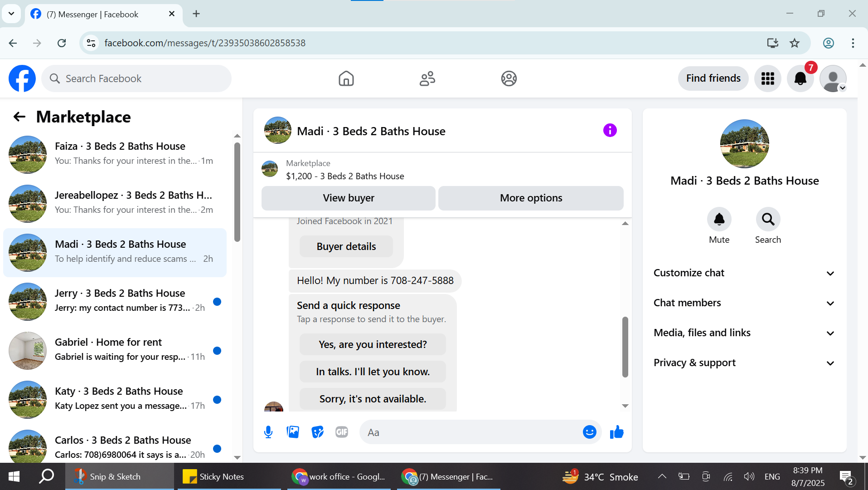
Task: Open Chrome's three-dot menu
Action: click(853, 43)
